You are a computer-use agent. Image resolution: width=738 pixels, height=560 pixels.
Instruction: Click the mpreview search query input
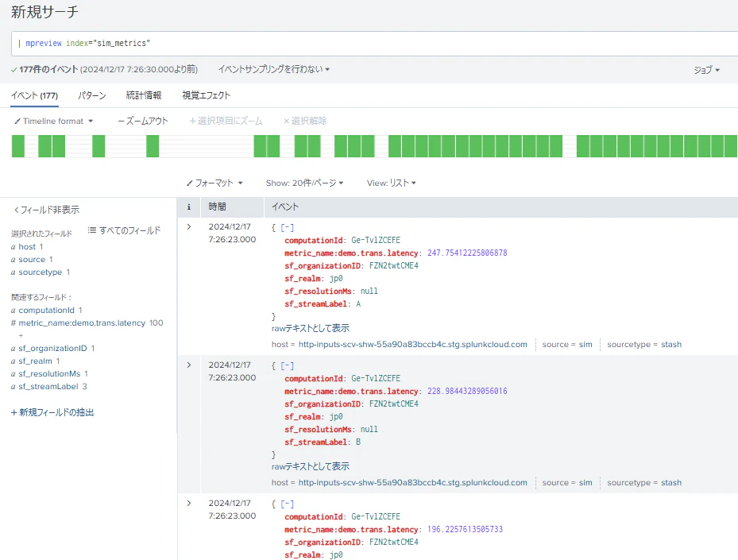click(375, 44)
